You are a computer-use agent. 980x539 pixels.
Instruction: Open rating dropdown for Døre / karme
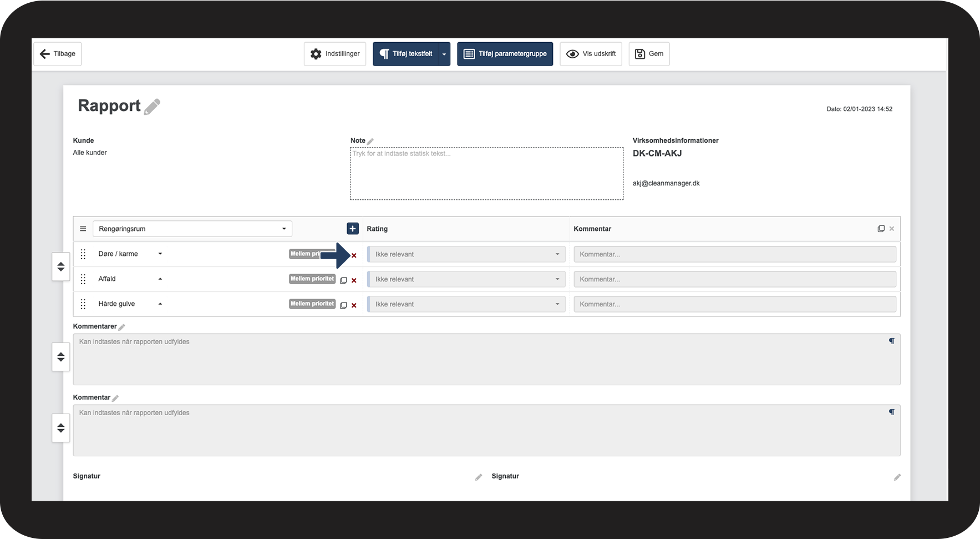(466, 254)
